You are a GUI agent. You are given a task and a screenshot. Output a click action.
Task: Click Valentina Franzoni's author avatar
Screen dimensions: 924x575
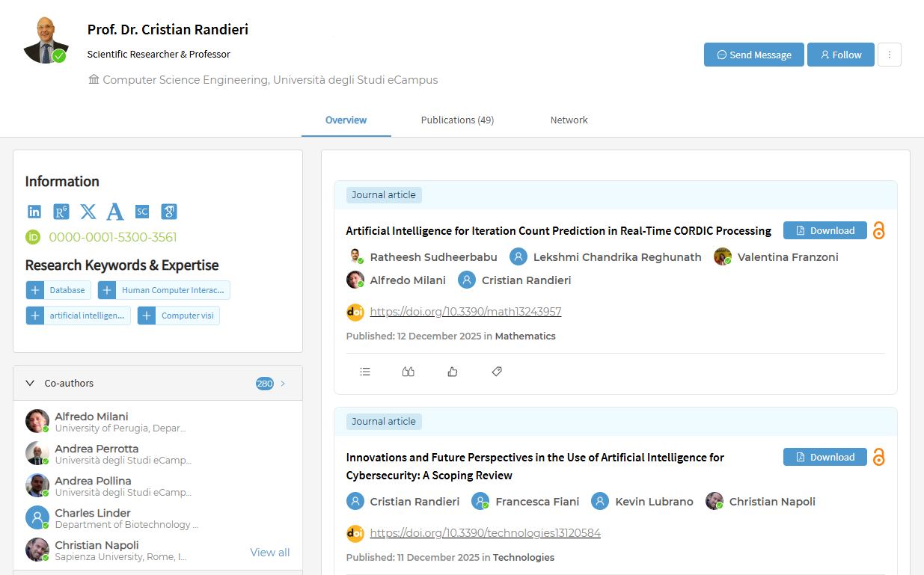coord(723,256)
